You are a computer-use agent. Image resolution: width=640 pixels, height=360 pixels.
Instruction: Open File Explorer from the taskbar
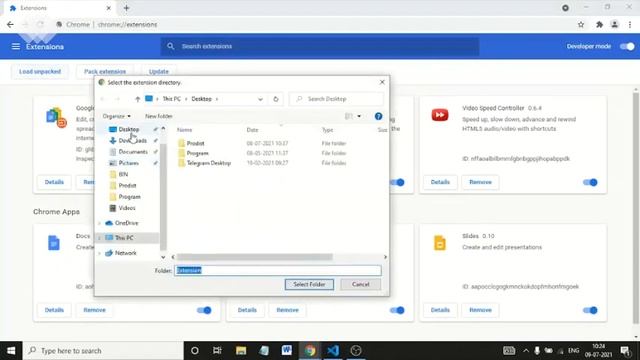click(x=241, y=351)
